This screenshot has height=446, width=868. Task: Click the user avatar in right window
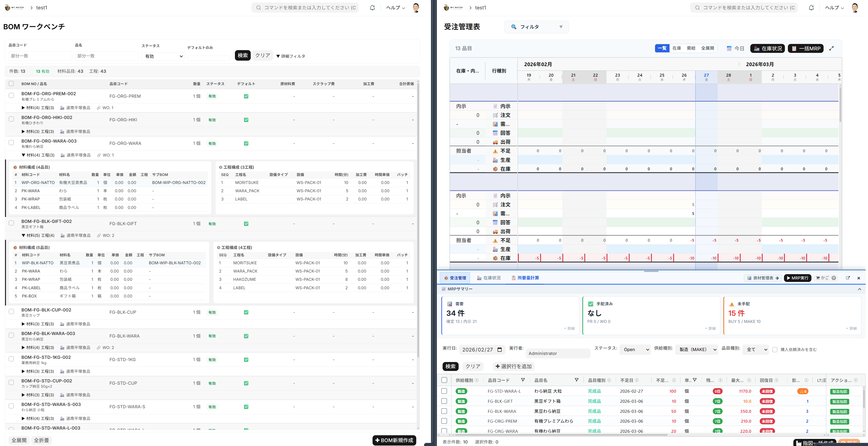pos(854,8)
